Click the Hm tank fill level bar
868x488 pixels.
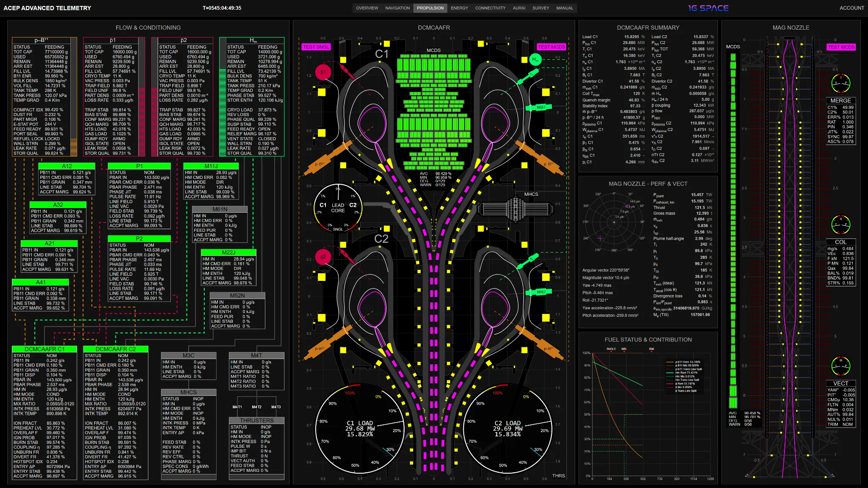(x=223, y=97)
